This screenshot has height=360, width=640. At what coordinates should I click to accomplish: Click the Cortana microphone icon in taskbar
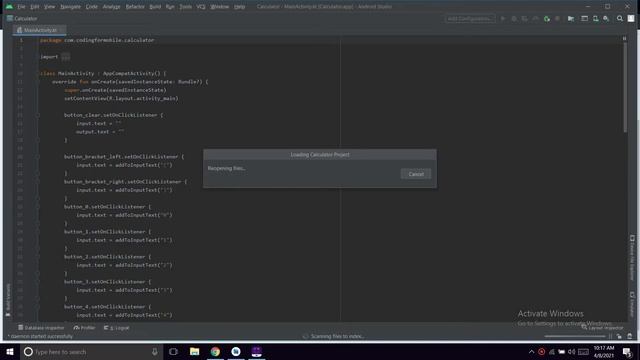point(155,352)
